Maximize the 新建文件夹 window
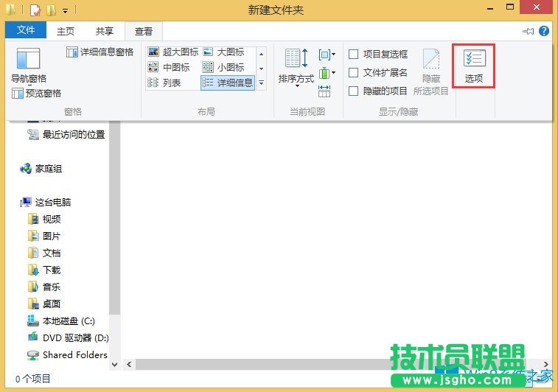Screen dimensions: 558x392 509,7
